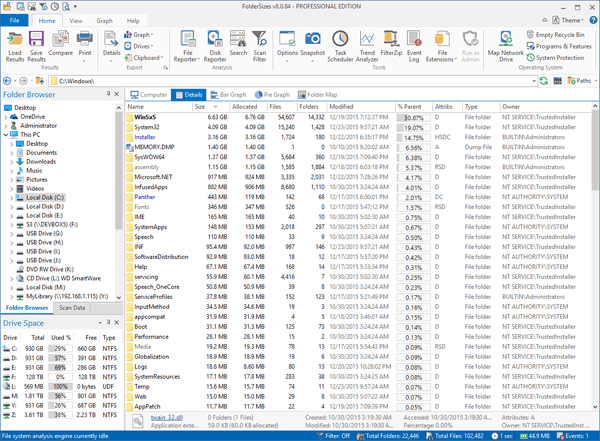Toggle the Filter: Off status indicator

click(335, 436)
